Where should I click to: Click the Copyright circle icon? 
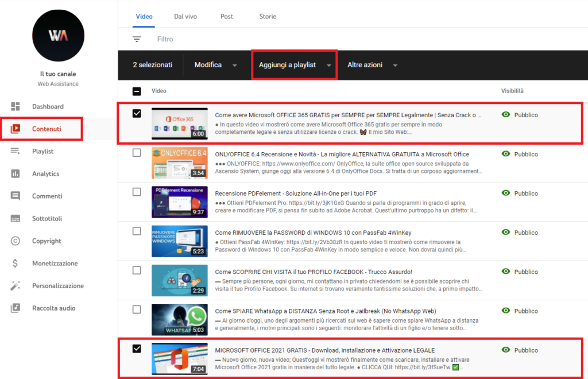[16, 241]
